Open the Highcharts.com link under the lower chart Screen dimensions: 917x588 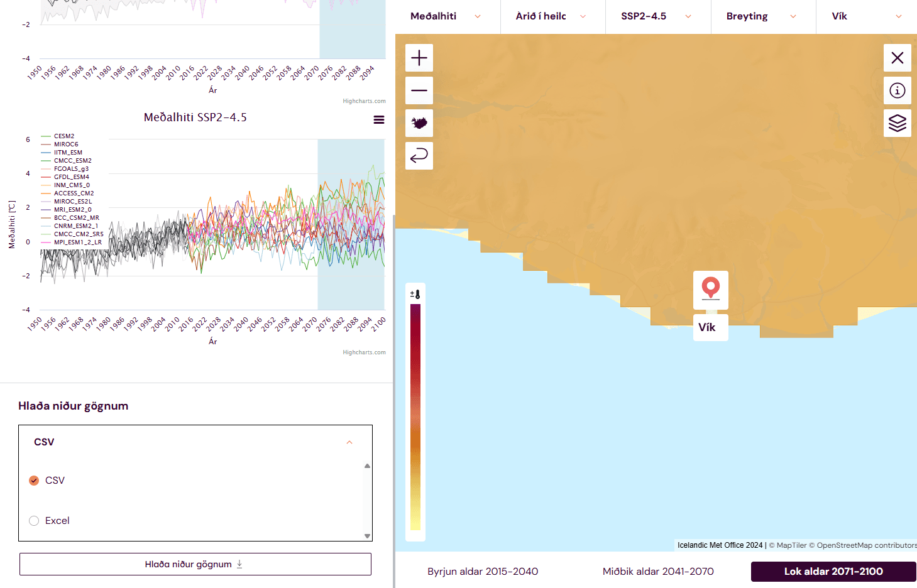coord(364,352)
